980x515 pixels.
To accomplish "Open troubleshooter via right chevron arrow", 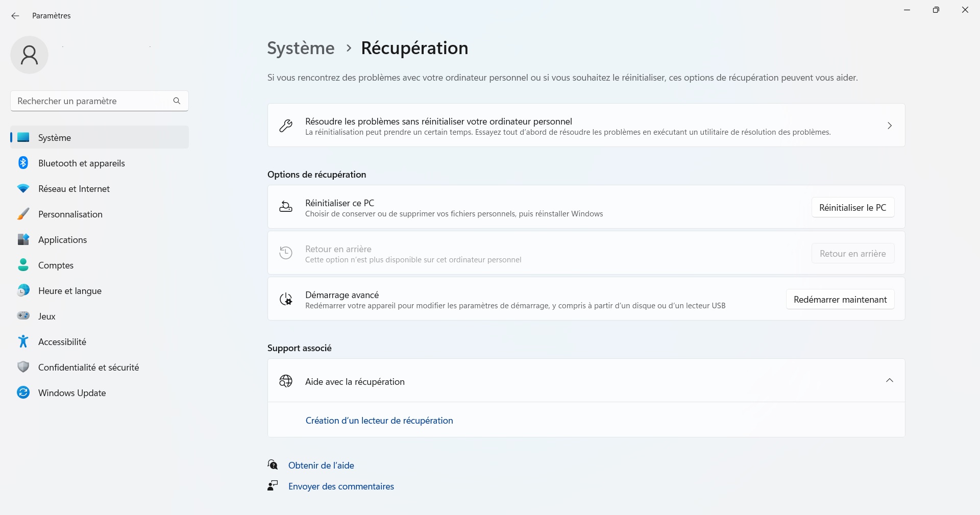I will coord(890,126).
